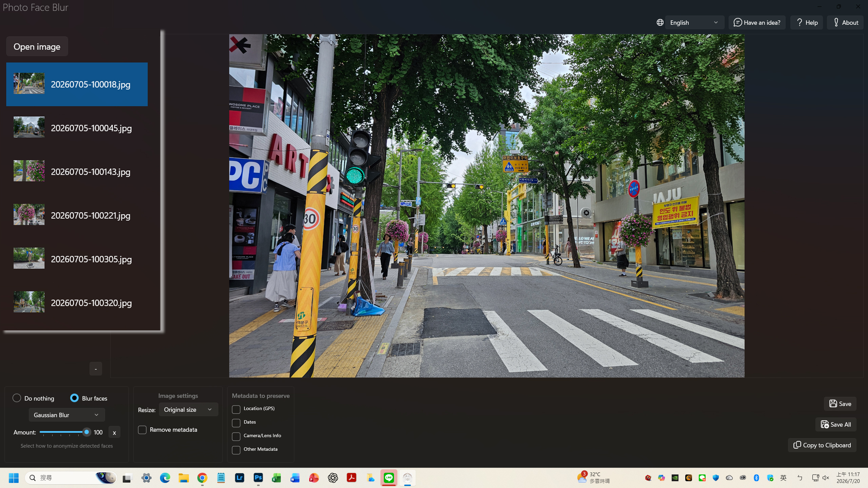This screenshot has height=488, width=868.
Task: Enable the Remove metadata checkbox
Action: (142, 430)
